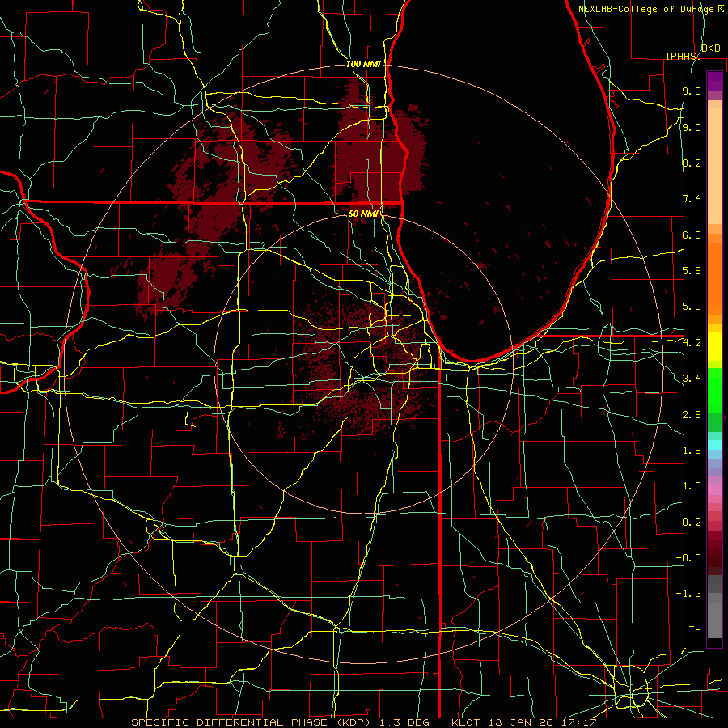Viewport: 728px width, 728px height.
Task: Click the 3.4 scale label
Action: [x=692, y=378]
